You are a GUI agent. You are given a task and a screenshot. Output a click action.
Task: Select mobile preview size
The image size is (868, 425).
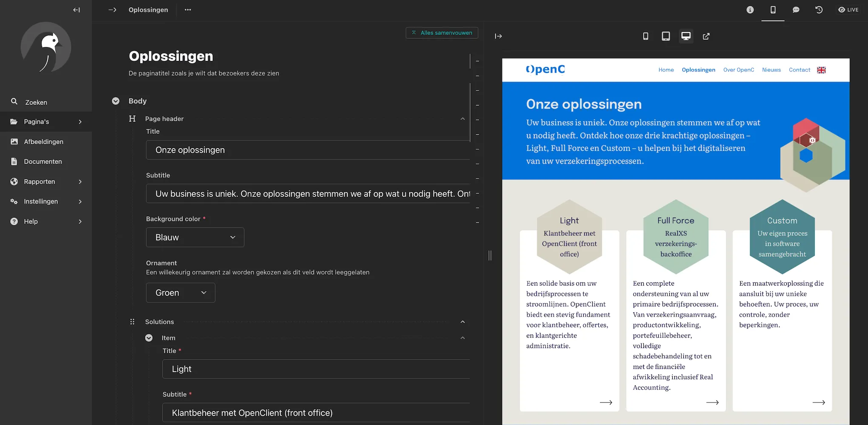(645, 36)
